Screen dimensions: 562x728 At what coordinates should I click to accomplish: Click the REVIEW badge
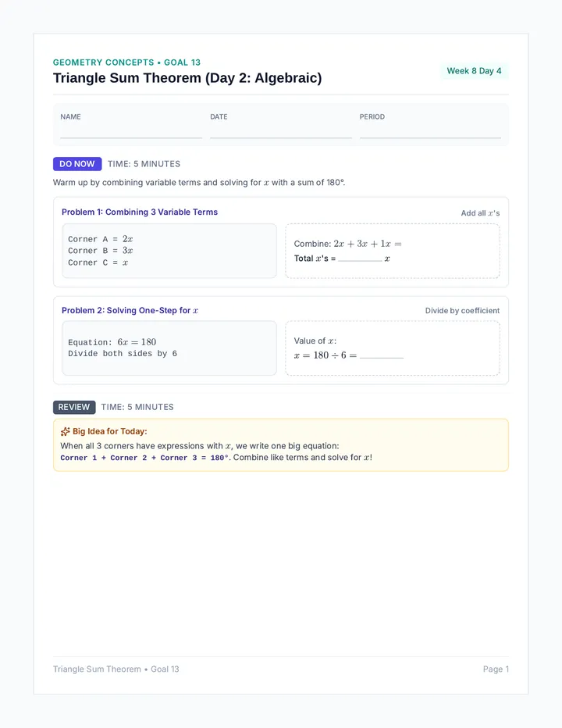pyautogui.click(x=74, y=407)
